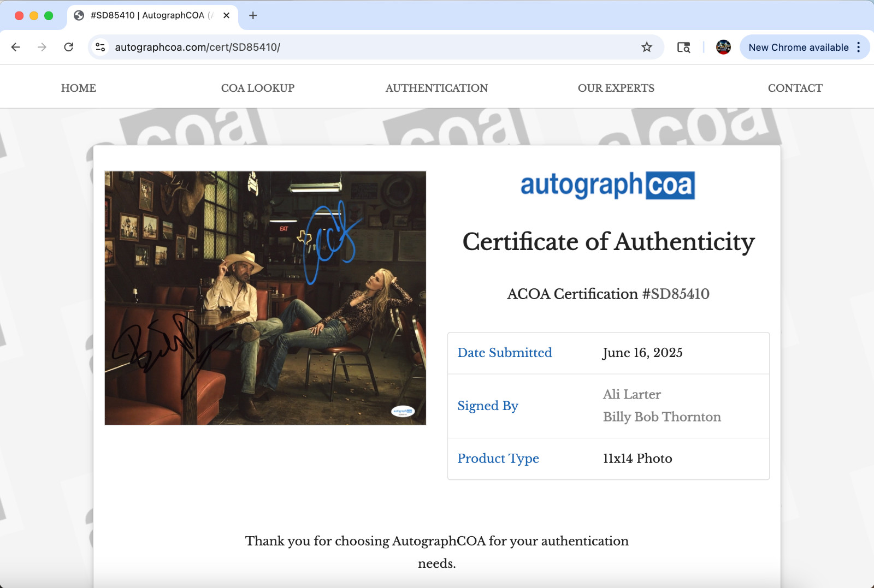Click the Thank you for choosing AutographCOA text
The height and width of the screenshot is (588, 874).
click(437, 552)
